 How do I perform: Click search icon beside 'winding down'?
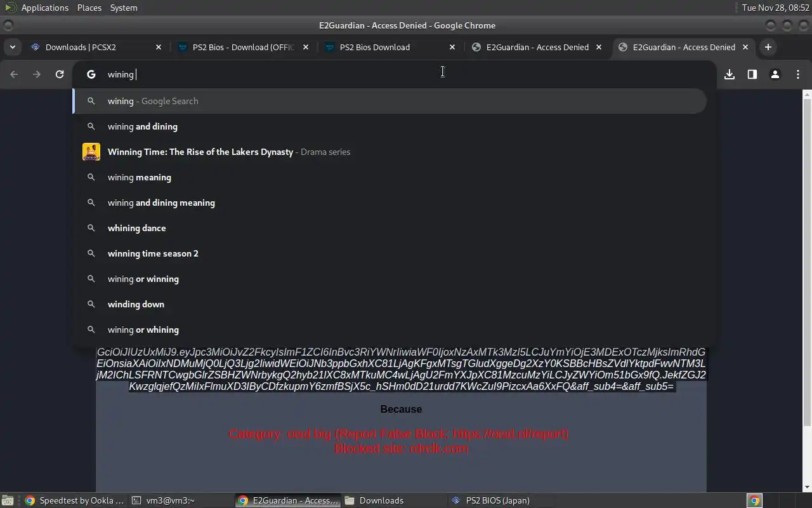91,304
